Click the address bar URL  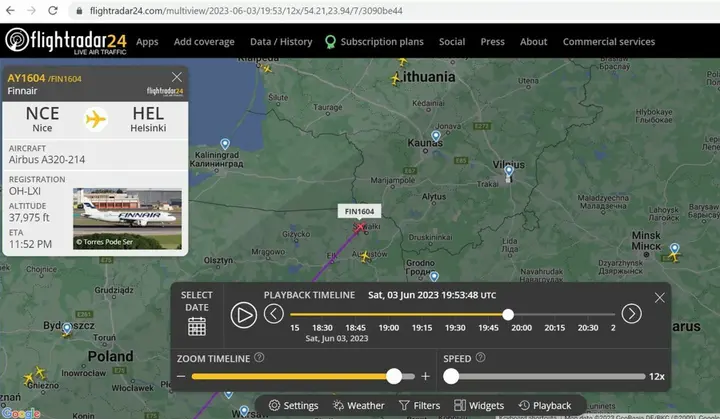point(246,11)
